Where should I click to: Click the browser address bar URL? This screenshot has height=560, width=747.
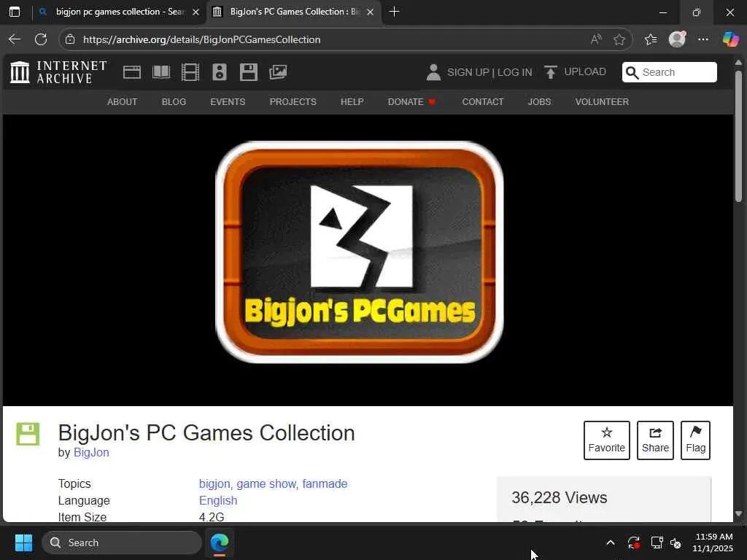(x=201, y=39)
